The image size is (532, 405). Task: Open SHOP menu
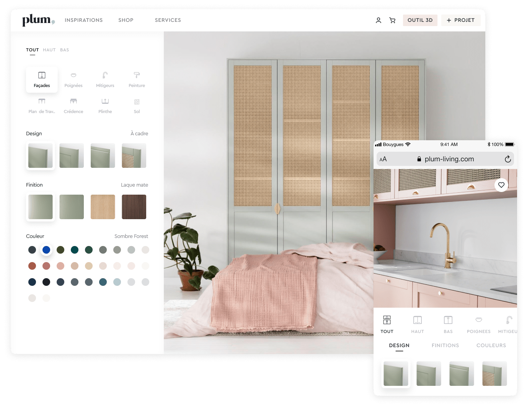(x=126, y=20)
